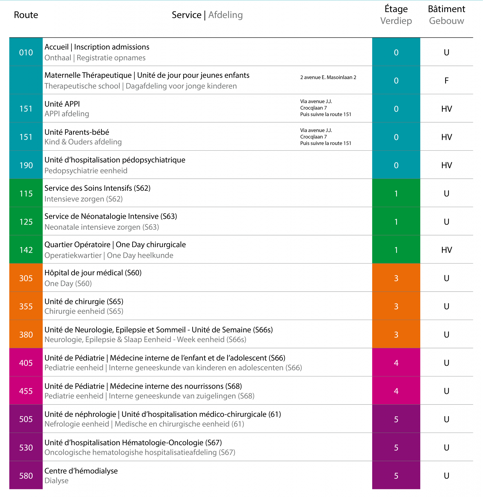Click the Étage Verdiep column header
This screenshot has width=492, height=497.
pyautogui.click(x=396, y=15)
